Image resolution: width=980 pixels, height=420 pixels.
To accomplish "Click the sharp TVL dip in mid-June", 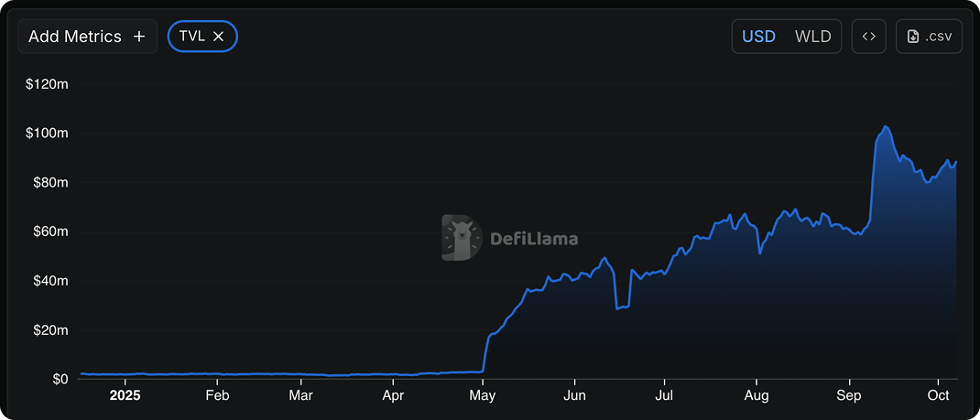I will pyautogui.click(x=618, y=308).
